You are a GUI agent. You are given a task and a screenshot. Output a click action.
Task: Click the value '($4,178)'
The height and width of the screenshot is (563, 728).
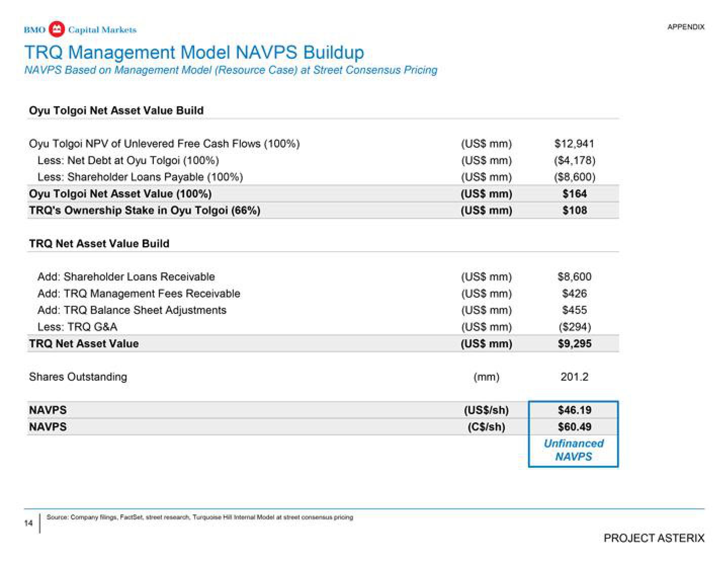tap(574, 160)
